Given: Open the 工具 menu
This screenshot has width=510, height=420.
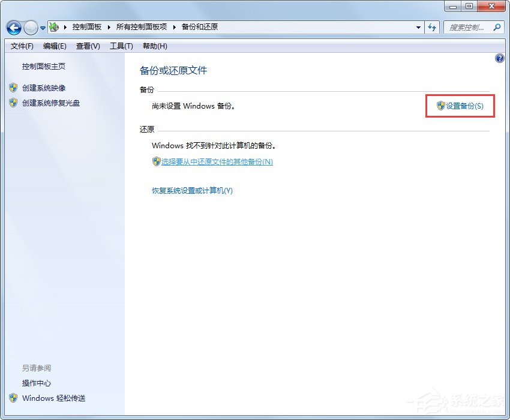Looking at the screenshot, I should coord(121,46).
